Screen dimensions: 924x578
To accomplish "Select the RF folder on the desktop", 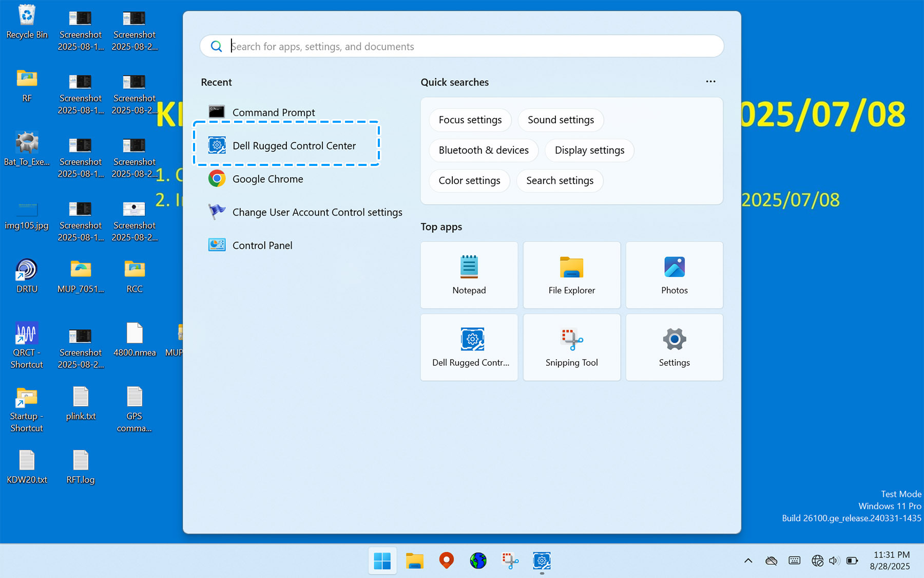I will click(x=27, y=86).
